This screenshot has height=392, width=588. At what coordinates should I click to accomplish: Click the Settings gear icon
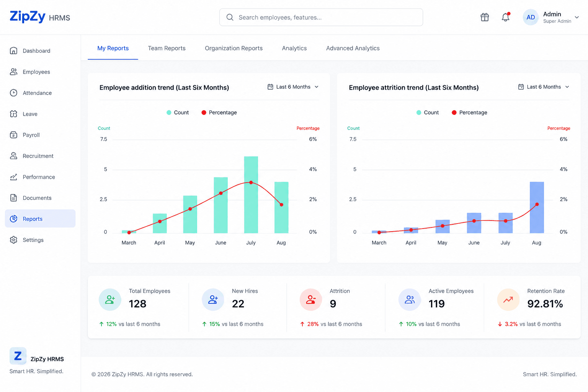point(13,240)
